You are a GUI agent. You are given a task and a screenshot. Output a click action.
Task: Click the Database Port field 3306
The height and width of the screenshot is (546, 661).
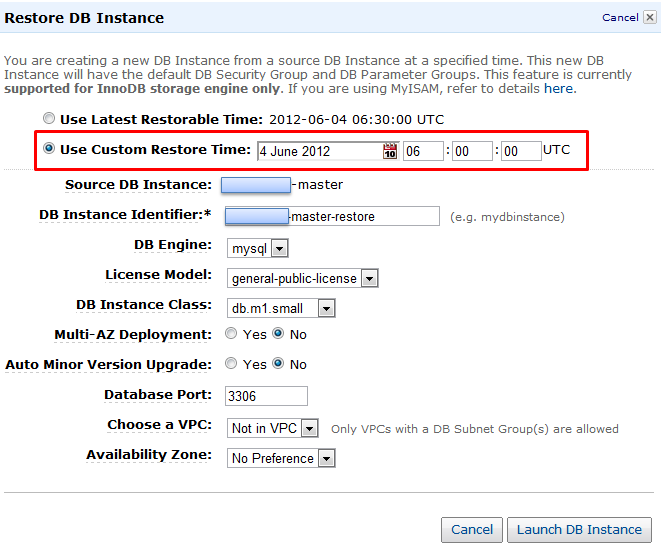click(x=266, y=396)
